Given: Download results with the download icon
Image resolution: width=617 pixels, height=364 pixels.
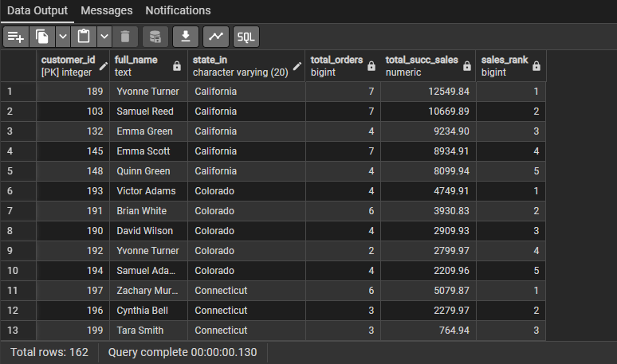Looking at the screenshot, I should [186, 36].
